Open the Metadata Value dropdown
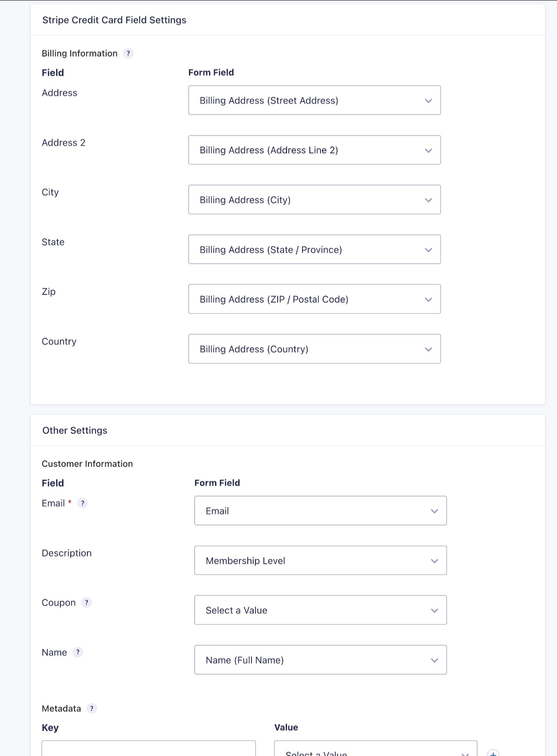Viewport: 557px width, 756px height. point(376,749)
